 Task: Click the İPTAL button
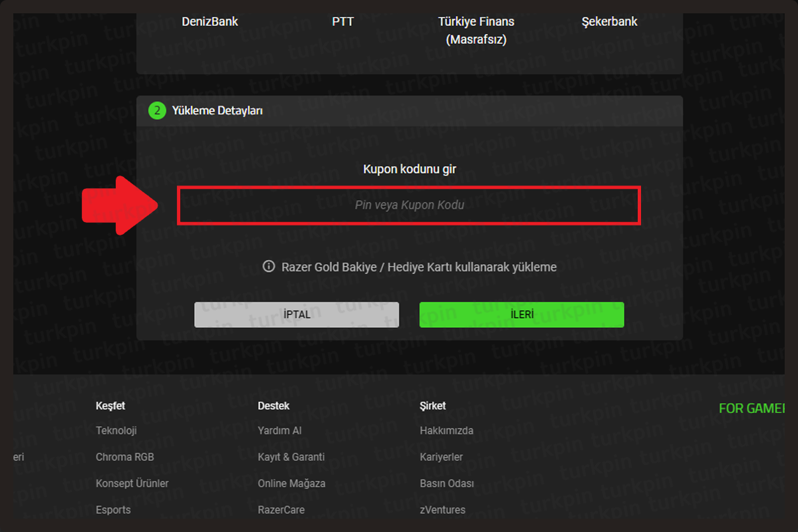tap(297, 315)
